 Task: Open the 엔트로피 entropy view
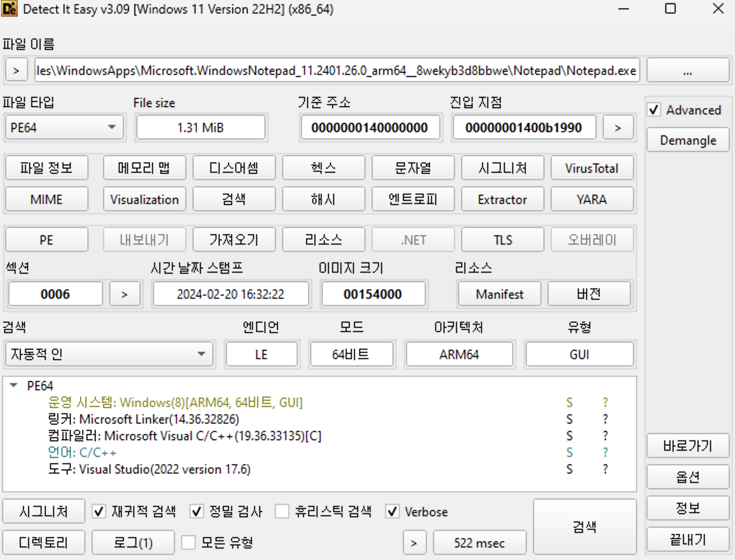tap(413, 199)
